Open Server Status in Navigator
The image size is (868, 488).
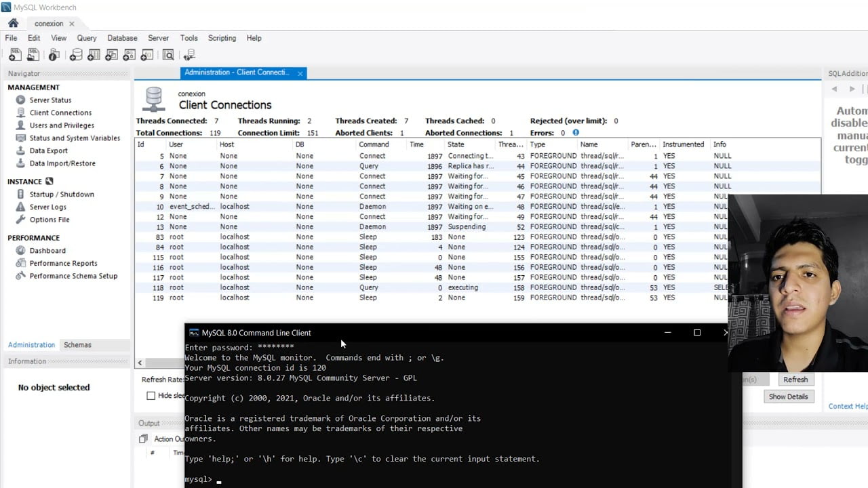[50, 100]
